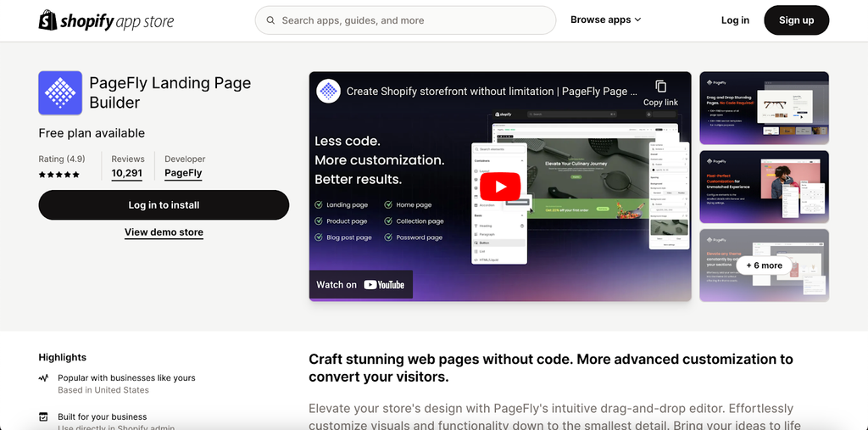
Task: Click Watch on YouTube
Action: click(360, 285)
